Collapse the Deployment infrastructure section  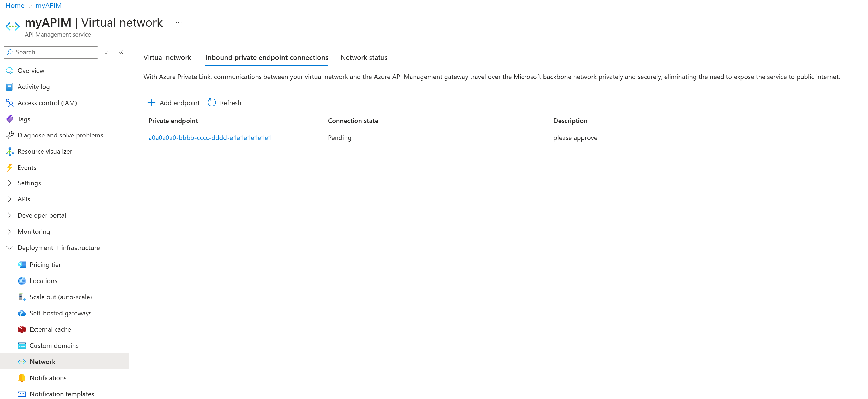[x=9, y=247]
